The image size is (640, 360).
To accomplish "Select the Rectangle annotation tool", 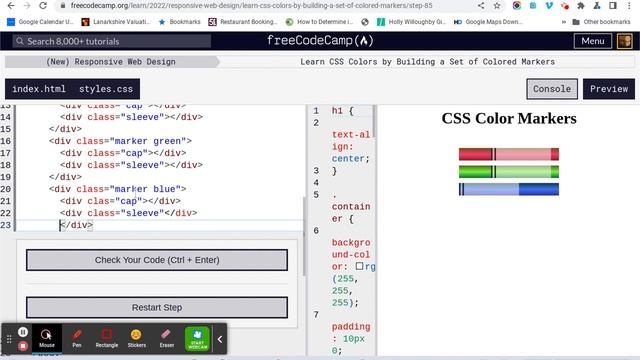I will pyautogui.click(x=107, y=338).
